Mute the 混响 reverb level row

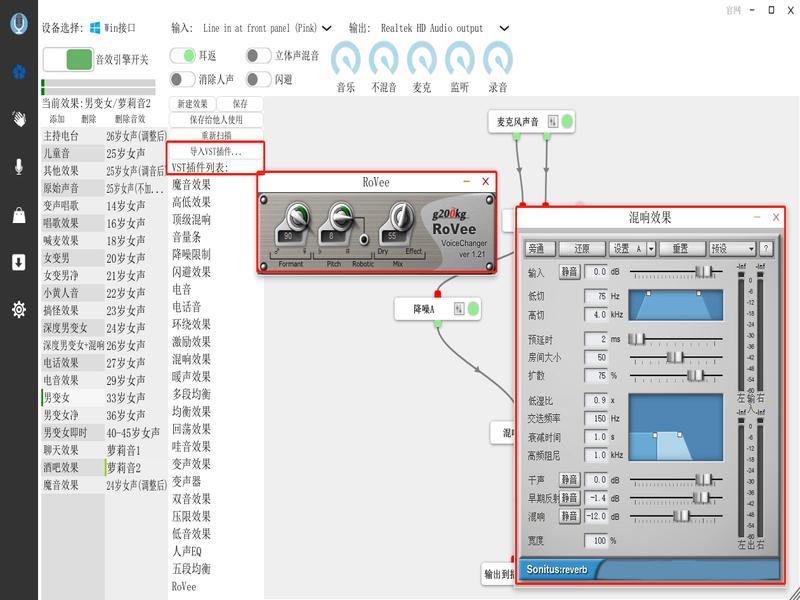[x=569, y=516]
